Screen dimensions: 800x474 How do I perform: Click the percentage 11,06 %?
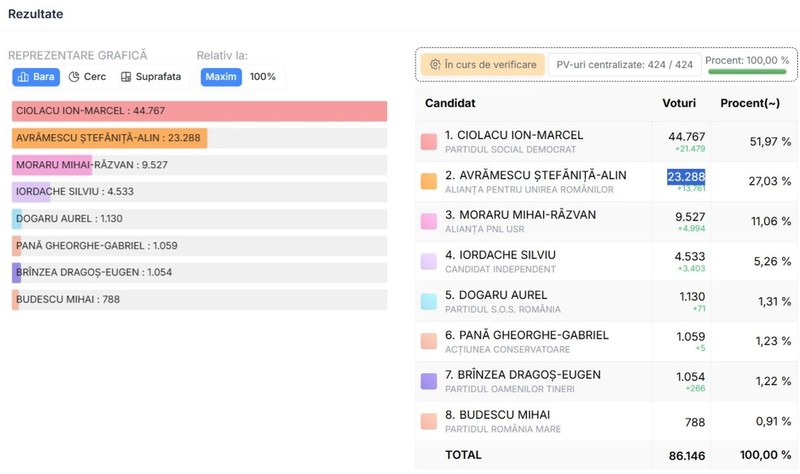tap(771, 221)
